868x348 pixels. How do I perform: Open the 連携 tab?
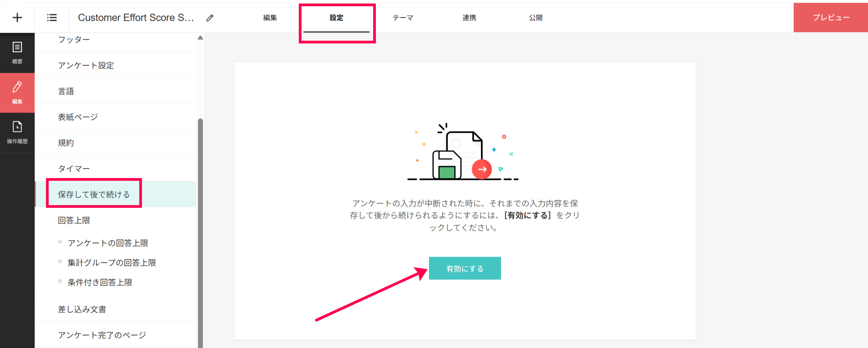tap(469, 18)
